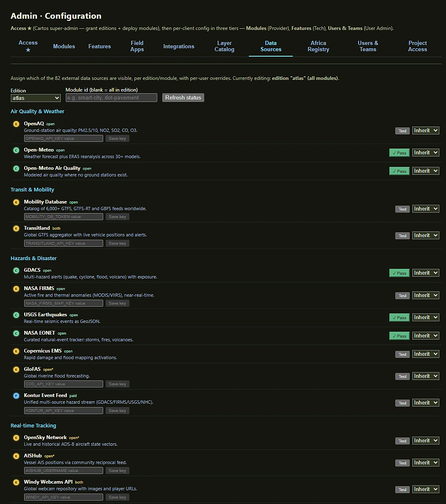Screen dimensions: 446x504
Task: Focus the CDS_API_KEY value field
Action: [64, 384]
